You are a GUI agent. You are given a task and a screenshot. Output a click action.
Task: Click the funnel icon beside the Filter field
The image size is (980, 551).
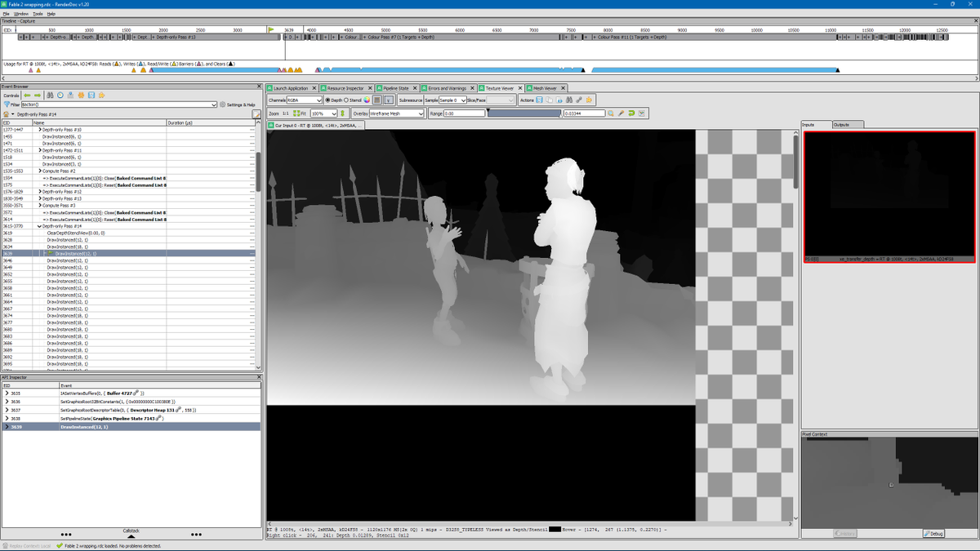pyautogui.click(x=6, y=104)
